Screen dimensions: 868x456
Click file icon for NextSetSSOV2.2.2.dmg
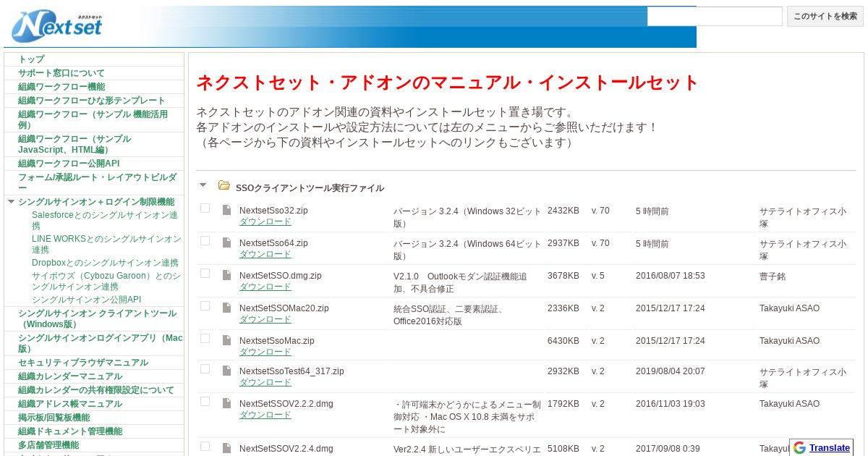pos(227,403)
